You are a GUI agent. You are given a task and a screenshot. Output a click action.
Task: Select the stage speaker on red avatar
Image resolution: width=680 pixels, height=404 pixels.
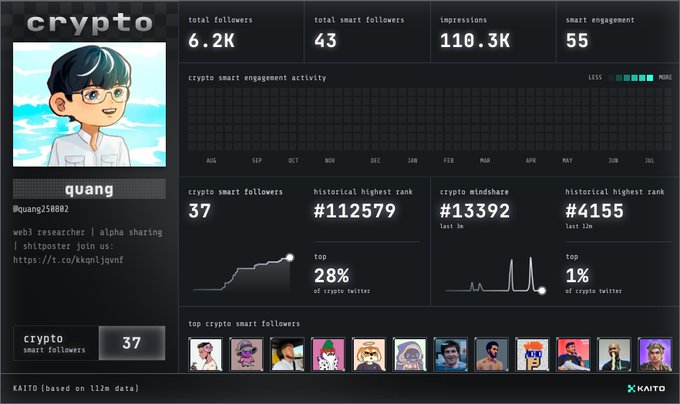(x=573, y=354)
